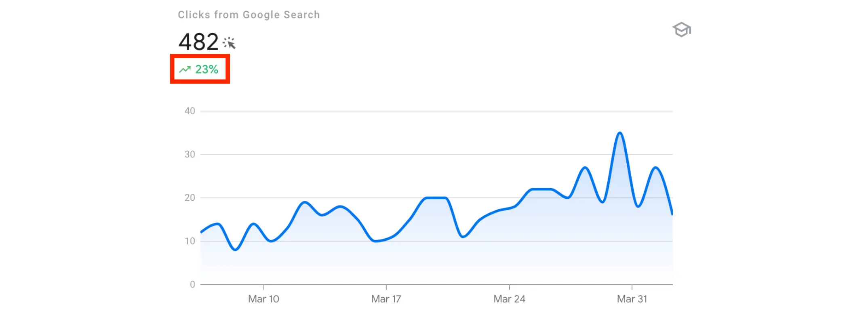Image resolution: width=868 pixels, height=315 pixels.
Task: Click the Mar 24 date label
Action: (509, 299)
